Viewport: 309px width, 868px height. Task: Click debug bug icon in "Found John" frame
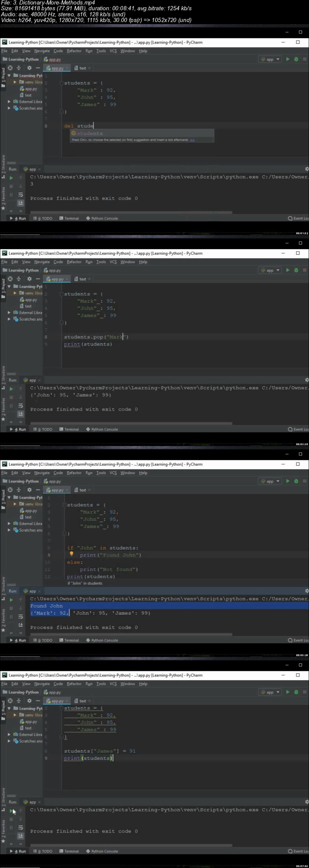(296, 481)
